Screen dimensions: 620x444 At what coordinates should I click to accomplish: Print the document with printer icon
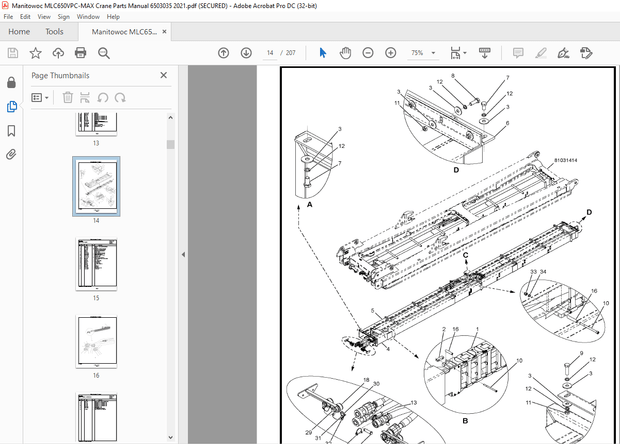coord(81,53)
